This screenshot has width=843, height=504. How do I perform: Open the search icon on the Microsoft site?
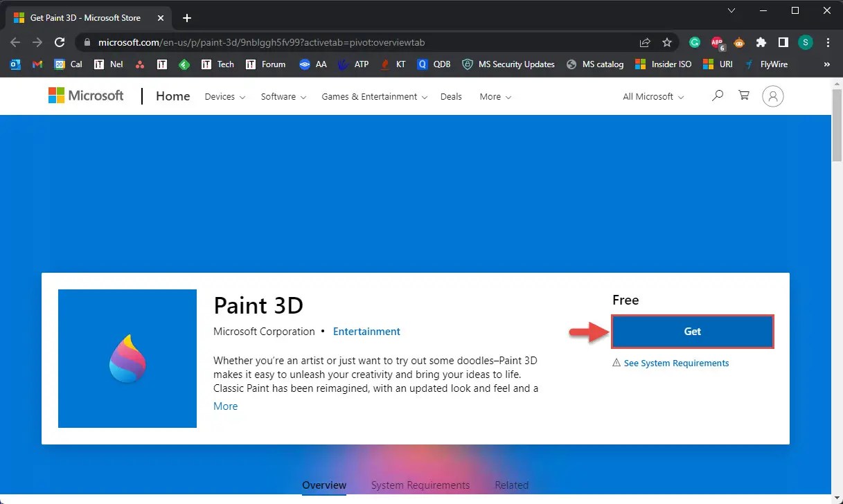pos(717,96)
